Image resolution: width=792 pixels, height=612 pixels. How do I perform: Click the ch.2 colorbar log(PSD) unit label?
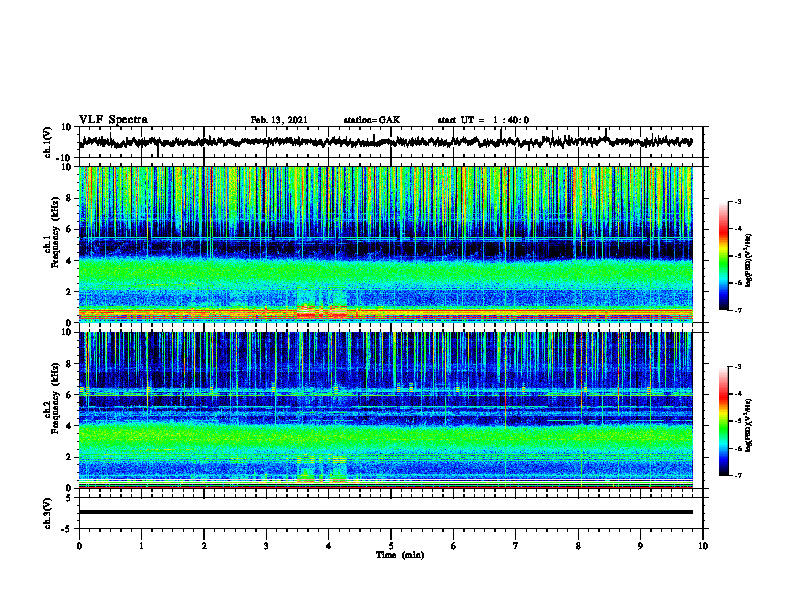point(749,425)
